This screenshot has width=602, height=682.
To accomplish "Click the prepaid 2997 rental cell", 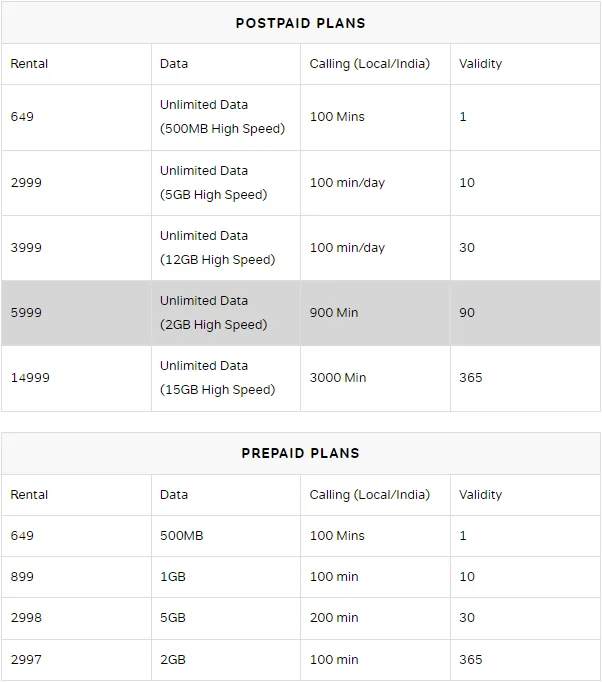I will (x=76, y=660).
